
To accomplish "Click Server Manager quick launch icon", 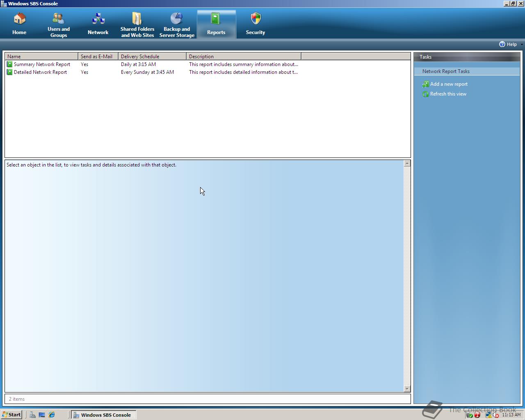I will [32, 415].
